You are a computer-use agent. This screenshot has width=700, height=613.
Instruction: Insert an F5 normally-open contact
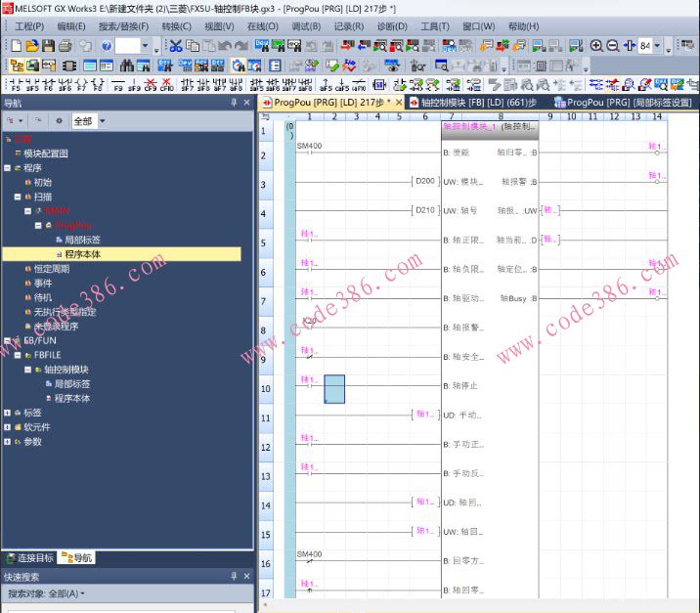(x=16, y=85)
